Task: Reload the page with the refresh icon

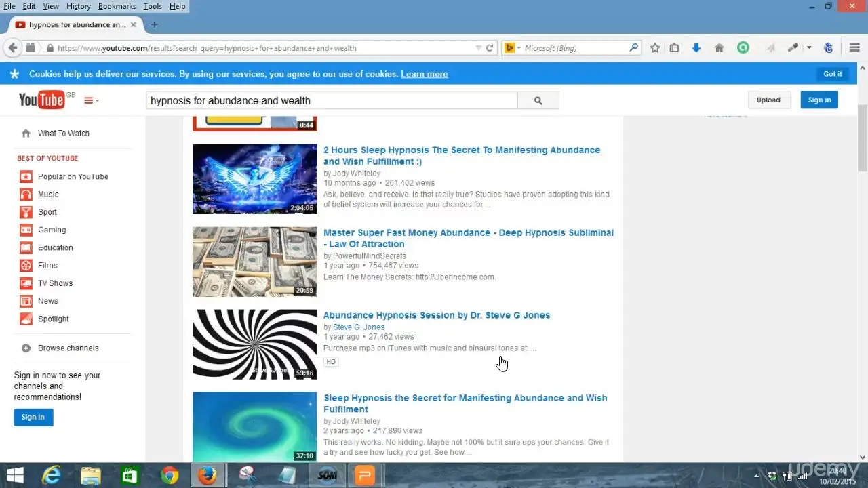Action: click(x=490, y=48)
